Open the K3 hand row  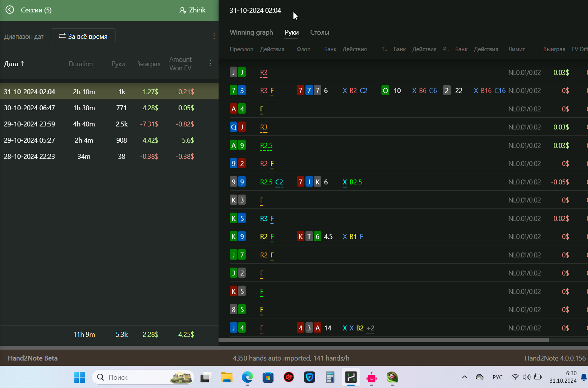[409, 200]
